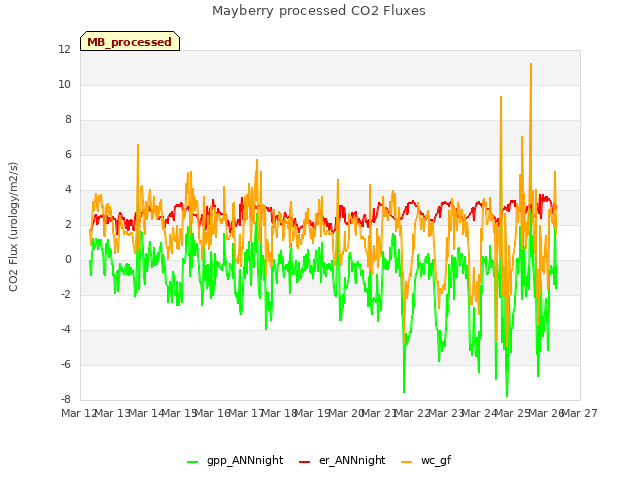Toggle the er_ANNnight legend entry
Screen dimensions: 640x480
tap(342, 461)
